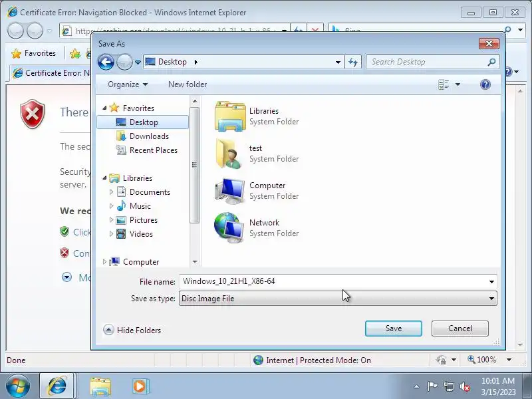The height and width of the screenshot is (399, 532).
Task: Expand the Computer tree node
Action: tap(104, 261)
